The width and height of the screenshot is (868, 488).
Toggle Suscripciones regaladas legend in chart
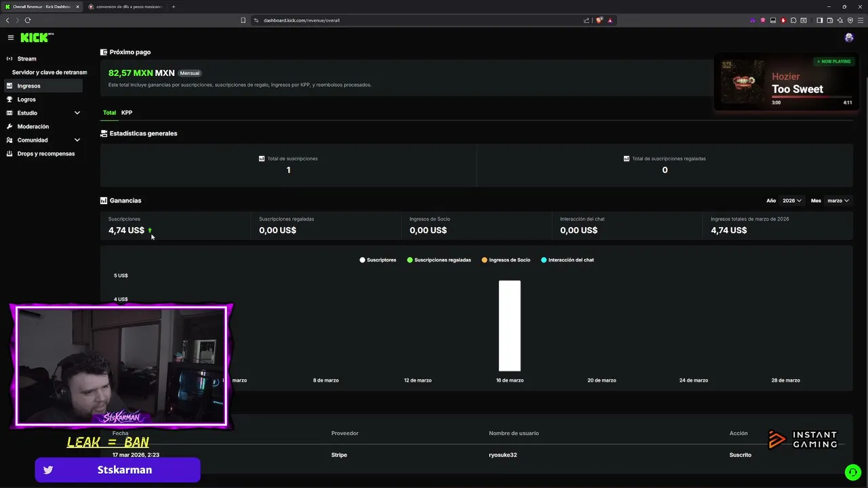pos(439,260)
